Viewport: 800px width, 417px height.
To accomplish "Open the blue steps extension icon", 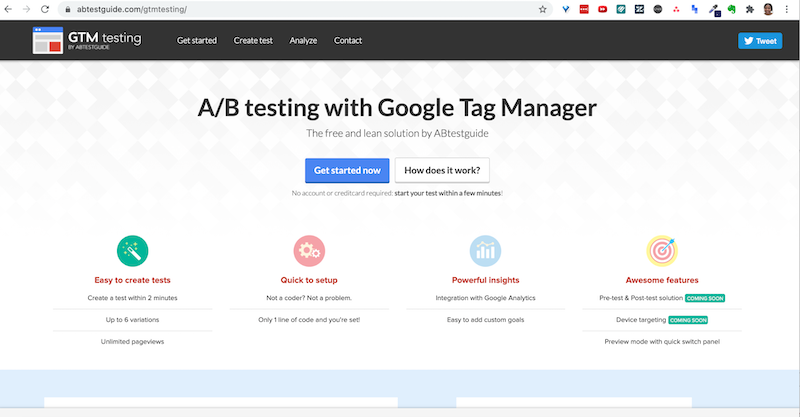I will [x=694, y=9].
